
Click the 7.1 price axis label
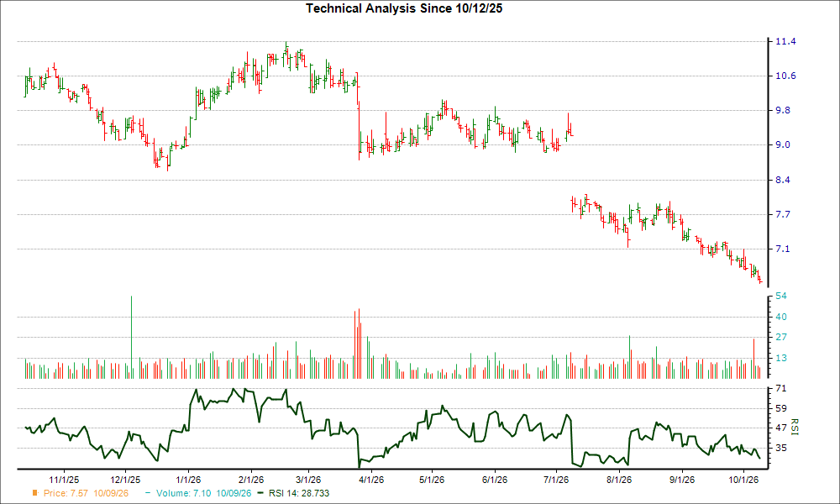pos(783,249)
